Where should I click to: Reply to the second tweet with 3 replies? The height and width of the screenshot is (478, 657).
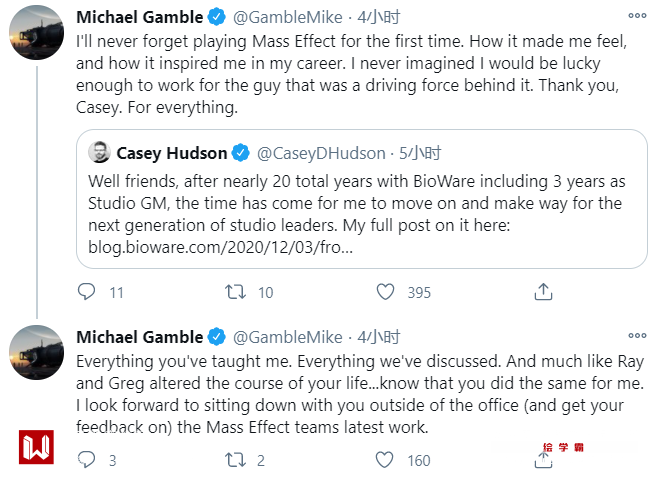click(x=87, y=460)
